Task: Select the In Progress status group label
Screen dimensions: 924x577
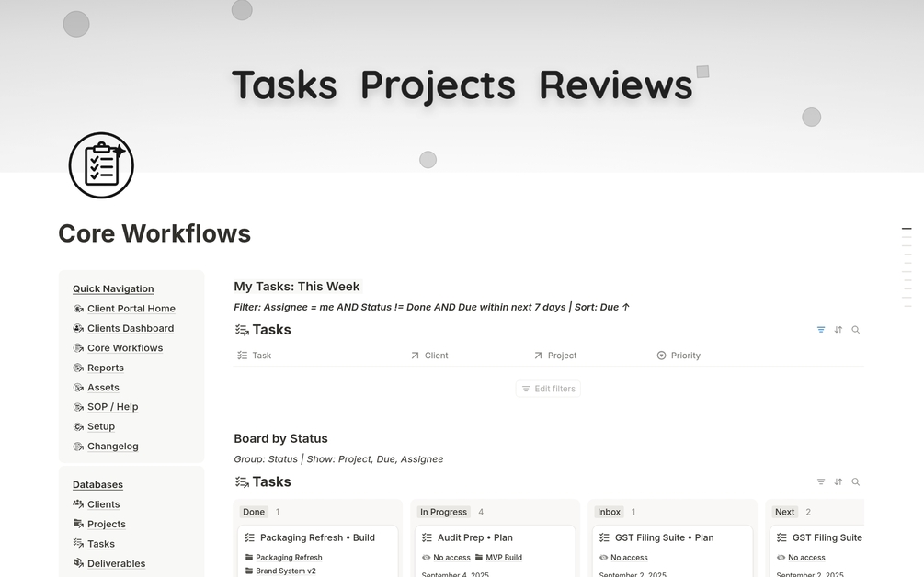Action: tap(443, 512)
